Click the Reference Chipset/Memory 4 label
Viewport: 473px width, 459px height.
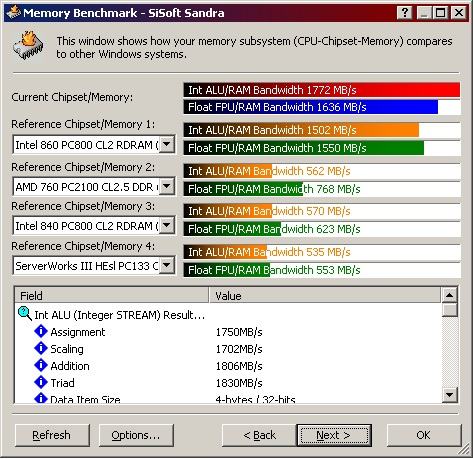(x=83, y=246)
